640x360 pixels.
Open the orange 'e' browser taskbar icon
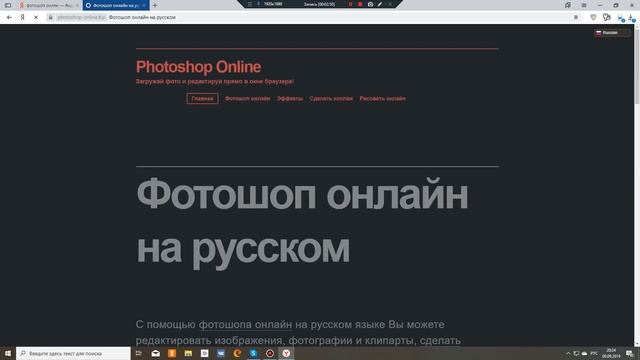(237, 353)
